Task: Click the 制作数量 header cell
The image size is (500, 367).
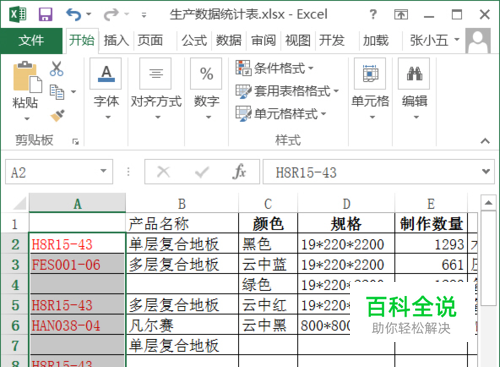Action: 431,224
